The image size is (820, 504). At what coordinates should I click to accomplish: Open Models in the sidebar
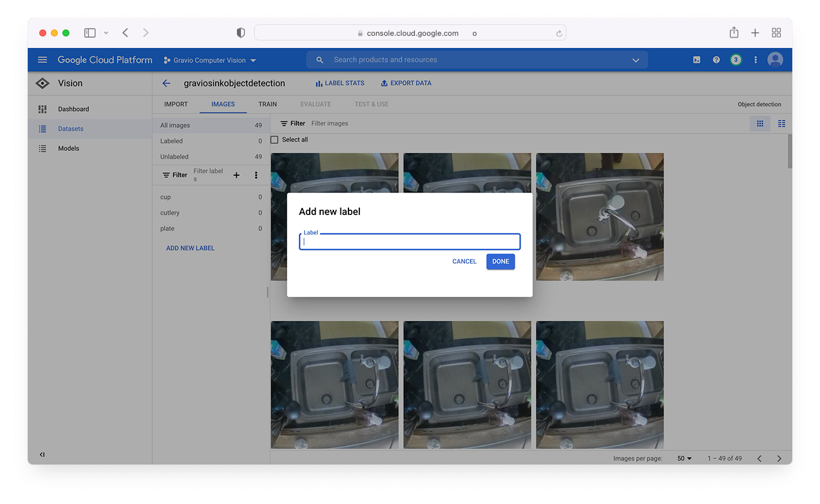click(68, 148)
